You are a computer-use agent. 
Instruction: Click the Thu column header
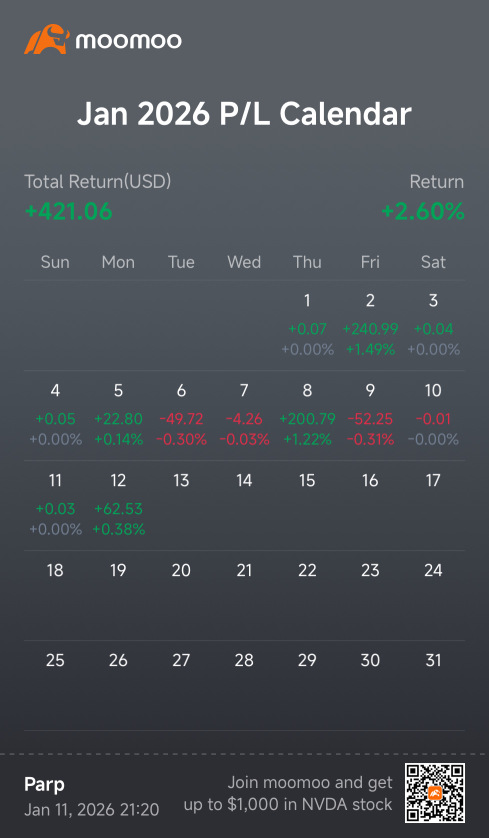307,262
